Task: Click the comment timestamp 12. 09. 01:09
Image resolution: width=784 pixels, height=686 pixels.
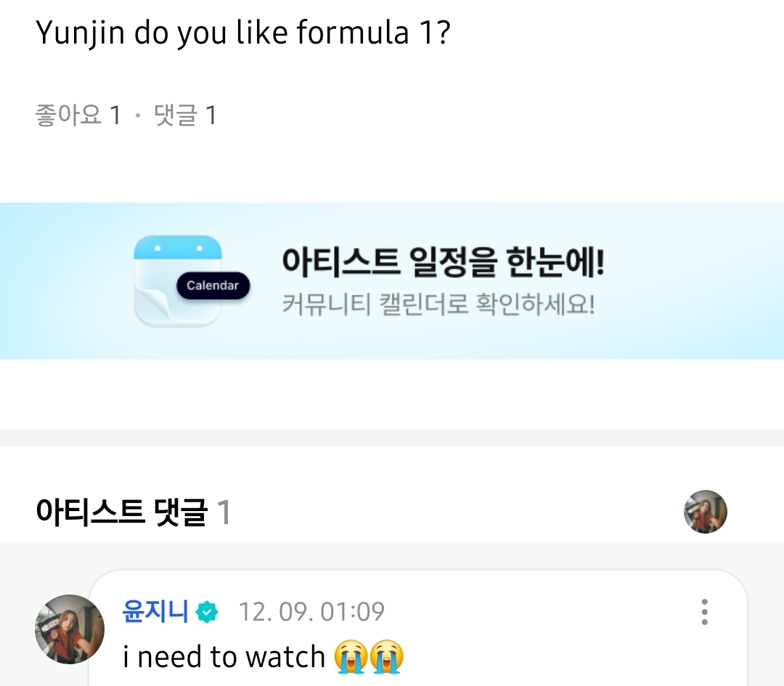Action: [311, 612]
